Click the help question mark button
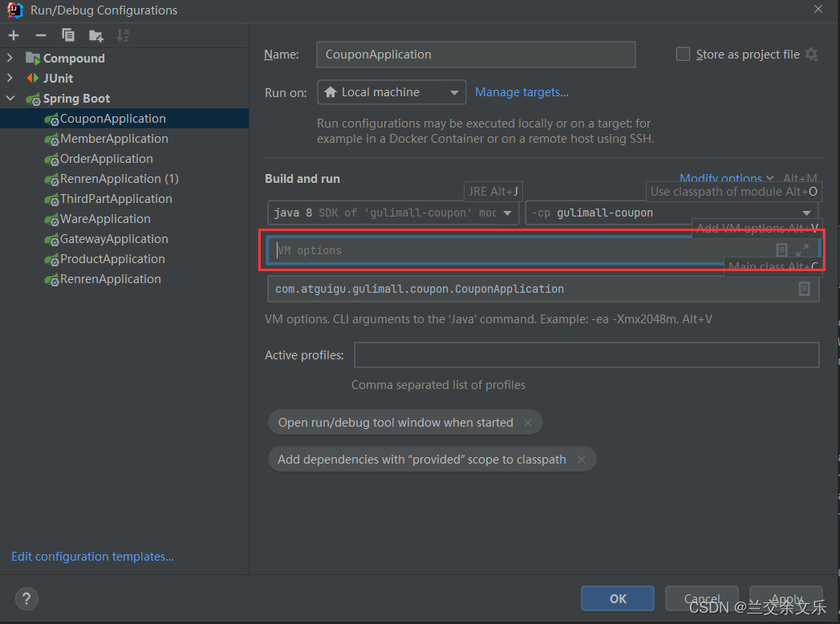Image resolution: width=840 pixels, height=624 pixels. tap(26, 598)
